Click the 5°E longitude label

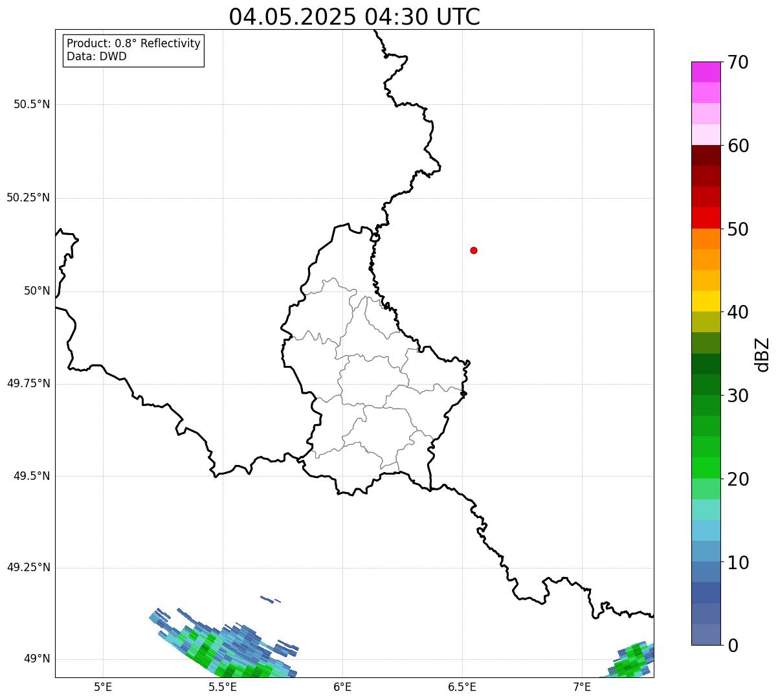[x=103, y=686]
